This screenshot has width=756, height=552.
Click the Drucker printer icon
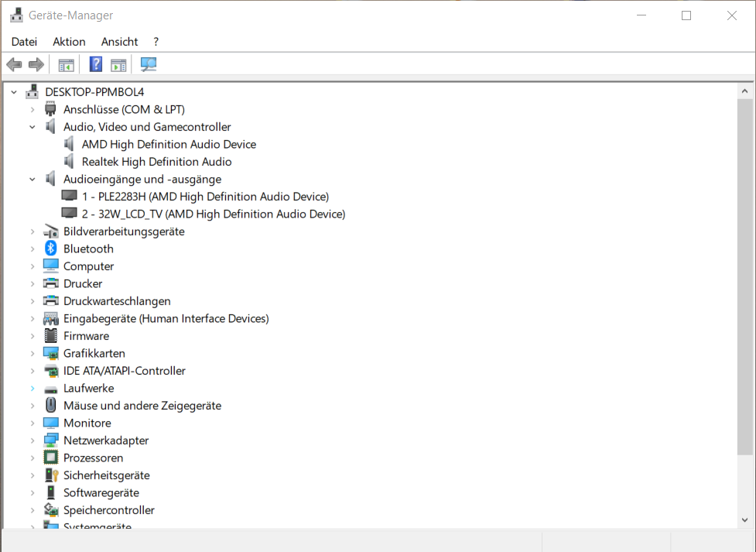(50, 283)
